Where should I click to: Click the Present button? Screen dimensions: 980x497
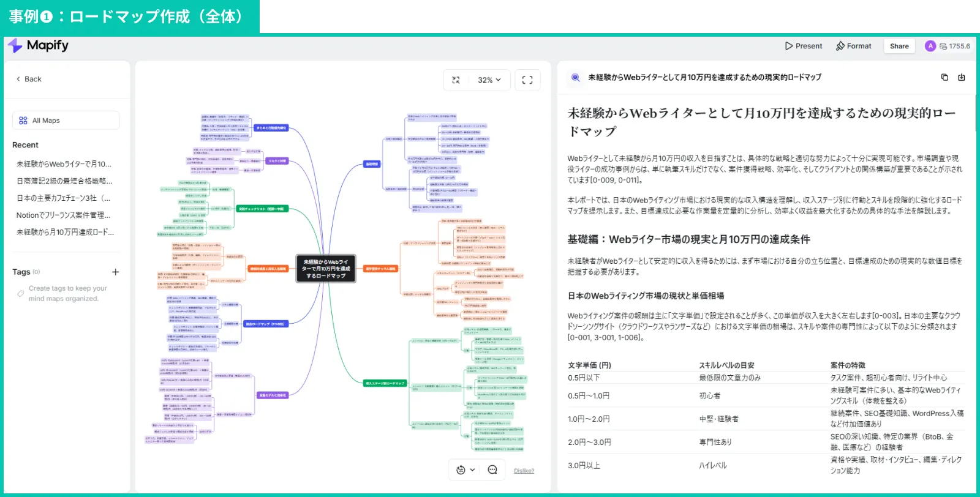(x=803, y=46)
